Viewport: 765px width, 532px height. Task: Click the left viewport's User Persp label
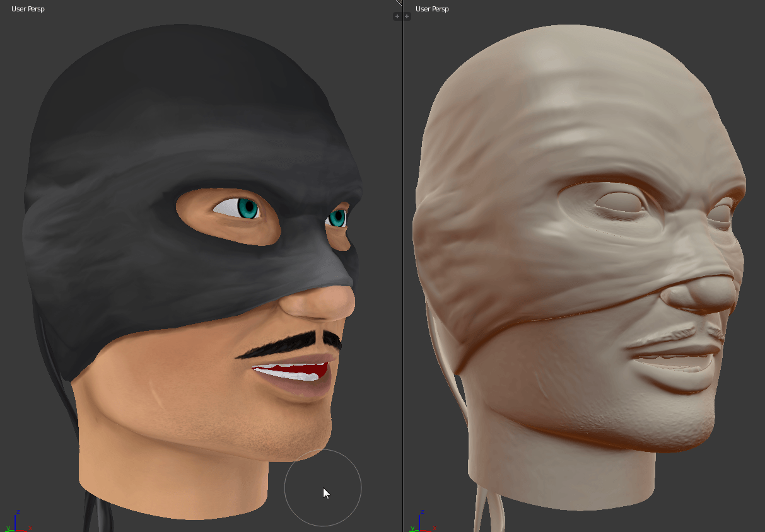pos(28,9)
